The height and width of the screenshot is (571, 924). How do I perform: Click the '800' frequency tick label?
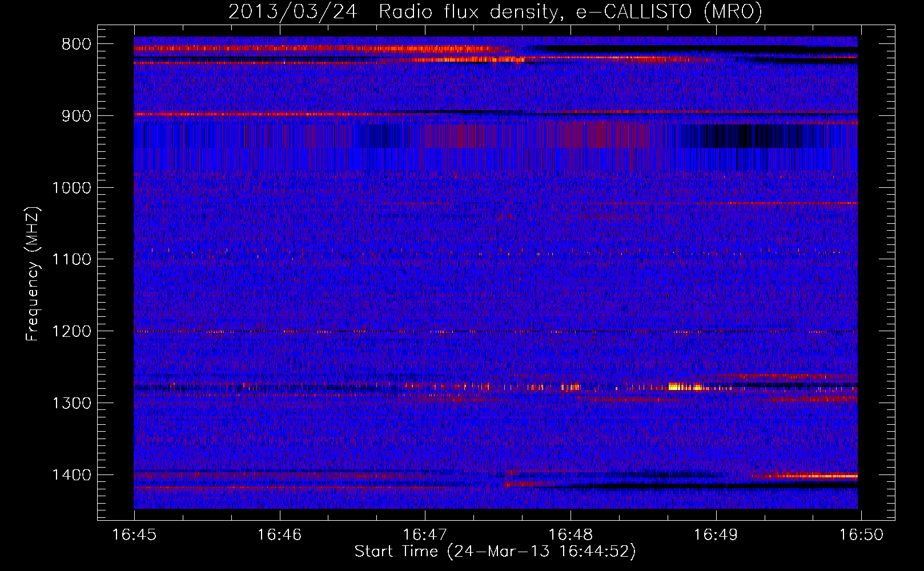(x=77, y=45)
